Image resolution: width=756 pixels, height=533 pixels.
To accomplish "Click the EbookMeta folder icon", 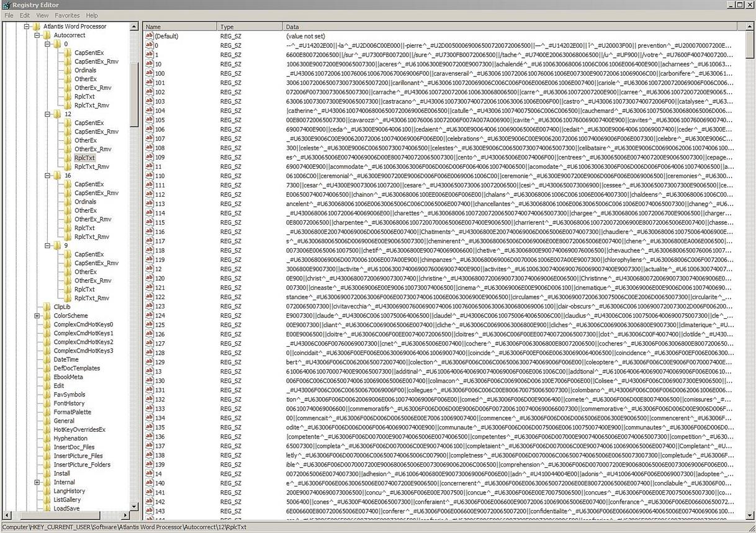I will 47,377.
